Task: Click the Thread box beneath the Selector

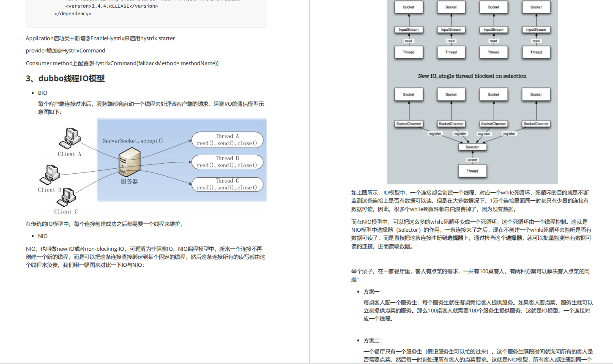Action: click(x=472, y=171)
